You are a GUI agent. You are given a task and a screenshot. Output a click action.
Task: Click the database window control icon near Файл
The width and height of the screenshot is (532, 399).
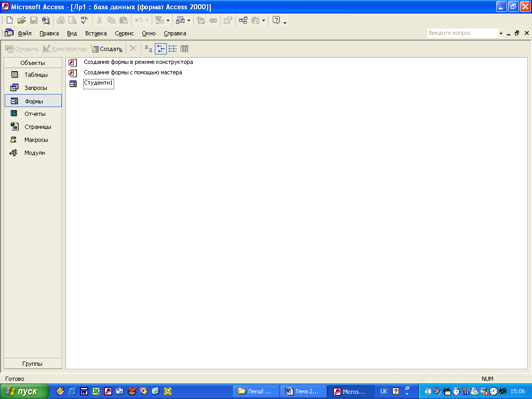tap(9, 33)
